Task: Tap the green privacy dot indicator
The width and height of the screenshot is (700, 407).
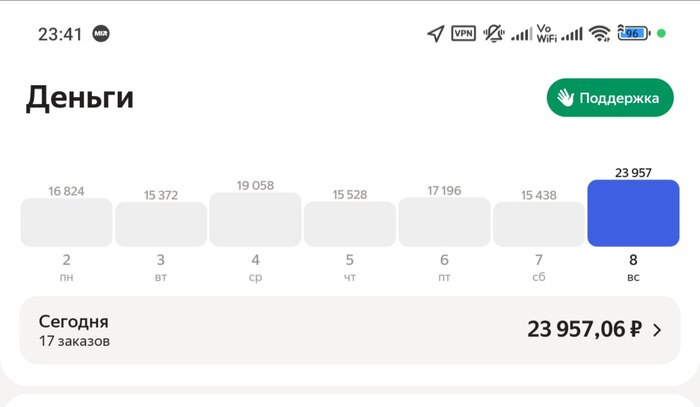Action: click(x=662, y=33)
